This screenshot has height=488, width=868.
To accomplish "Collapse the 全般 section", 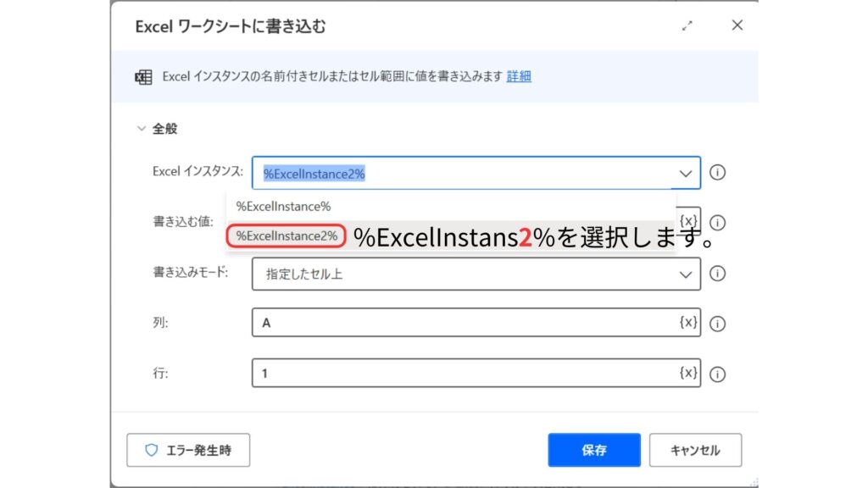I will coord(141,130).
